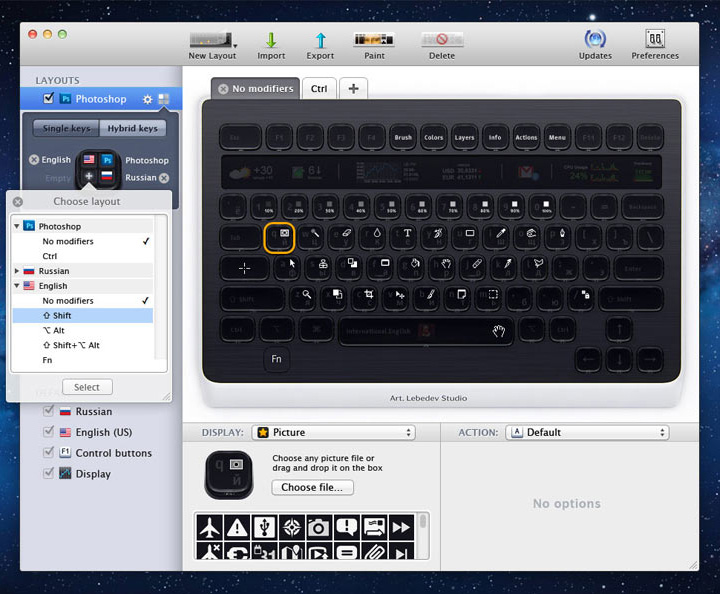Toggle the Photoshop layout checkbox
720x594 pixels.
[x=49, y=98]
